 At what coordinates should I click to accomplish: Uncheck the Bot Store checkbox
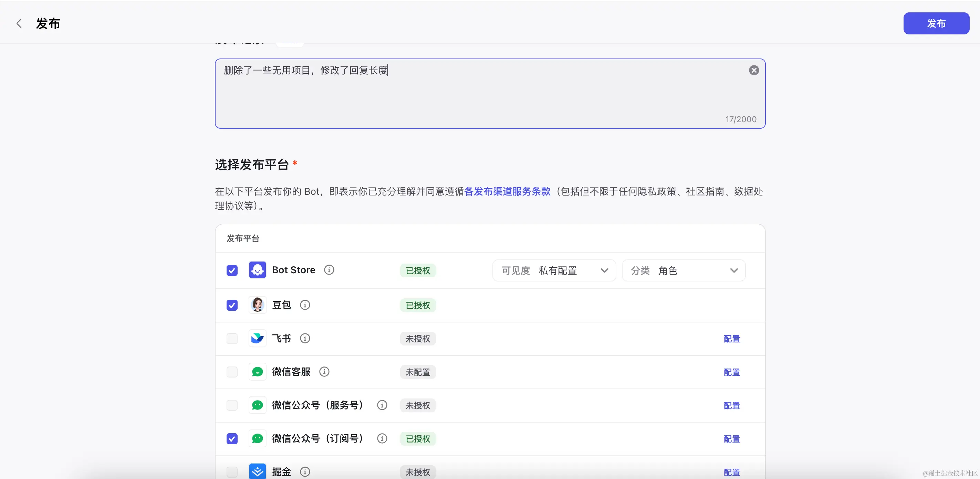(232, 270)
